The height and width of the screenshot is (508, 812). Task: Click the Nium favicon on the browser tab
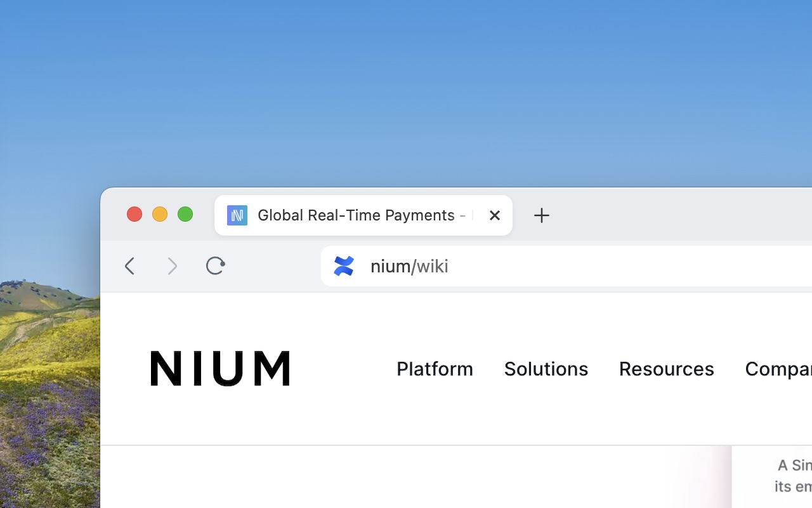click(237, 215)
